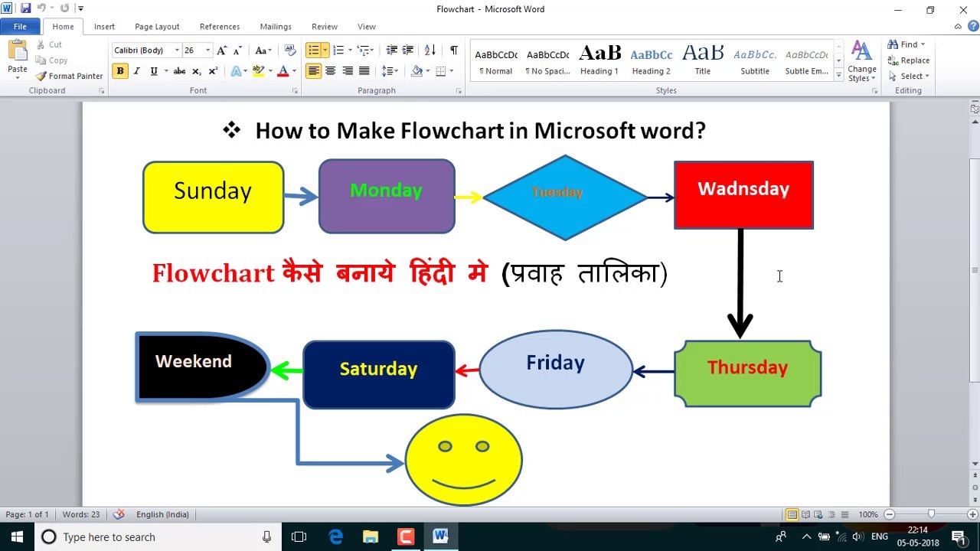Click the proofing errors status icon

tap(118, 514)
